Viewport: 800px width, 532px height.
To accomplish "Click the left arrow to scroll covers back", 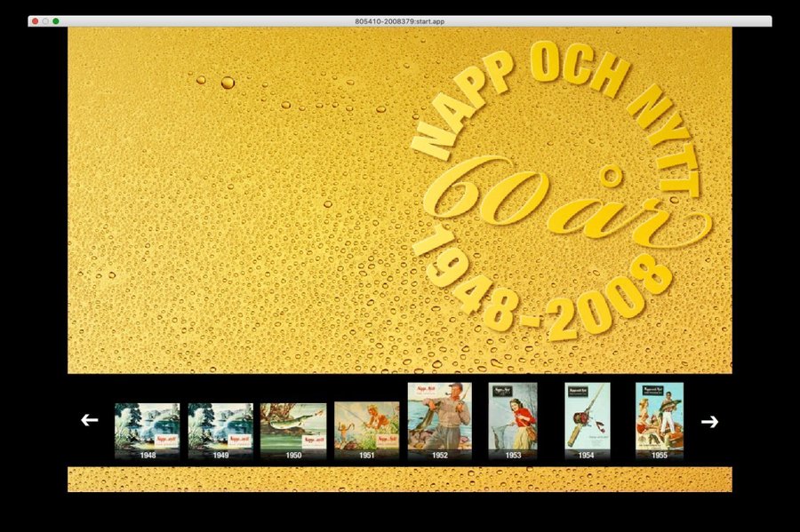I will click(89, 420).
